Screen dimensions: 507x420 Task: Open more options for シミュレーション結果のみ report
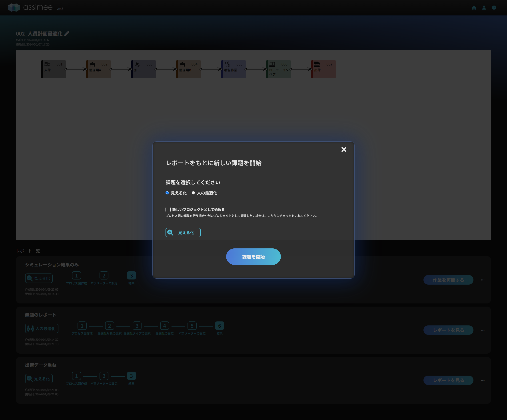coord(483,280)
